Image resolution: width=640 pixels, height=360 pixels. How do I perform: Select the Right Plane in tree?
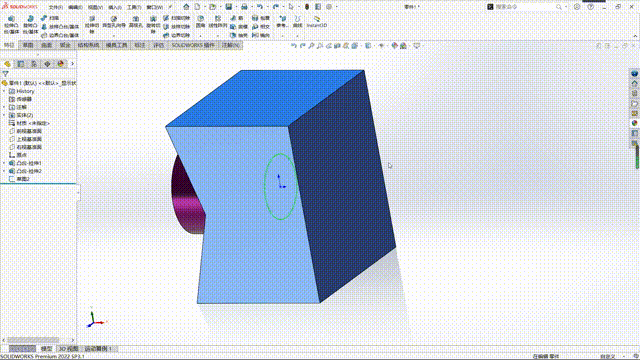[x=25, y=147]
